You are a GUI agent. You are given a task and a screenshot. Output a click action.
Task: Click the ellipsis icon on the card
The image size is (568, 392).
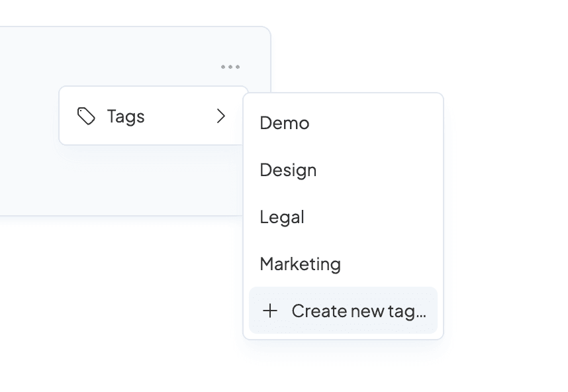230,67
